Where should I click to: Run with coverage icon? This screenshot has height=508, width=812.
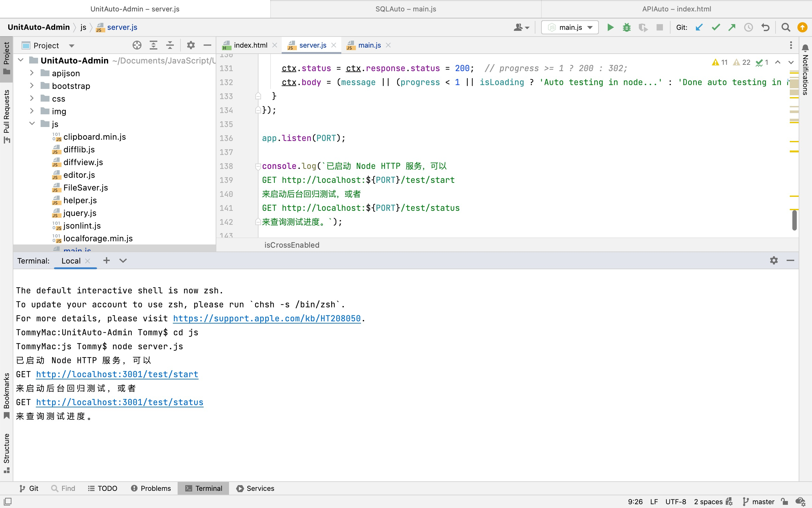tap(643, 27)
